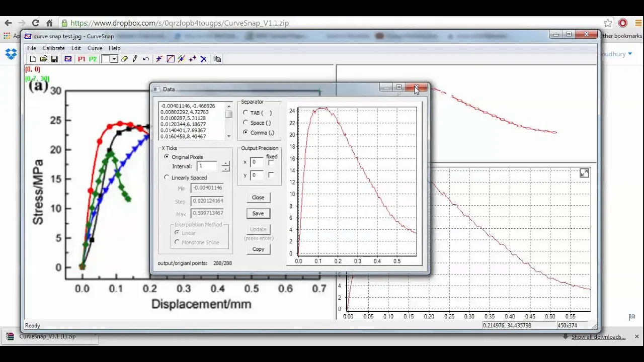Click the copy data icon in the toolbar
This screenshot has height=362, width=644.
pyautogui.click(x=217, y=59)
